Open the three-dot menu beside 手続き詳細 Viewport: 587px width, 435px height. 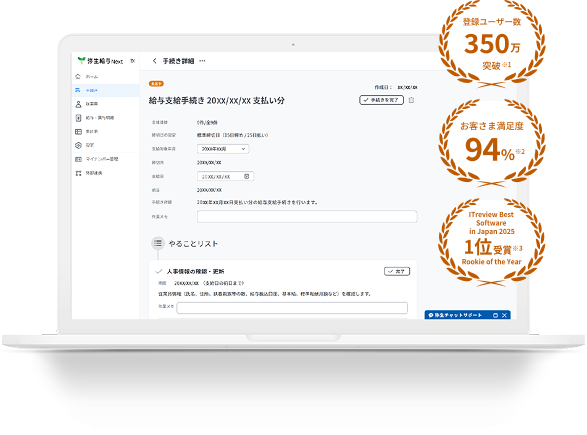point(202,61)
